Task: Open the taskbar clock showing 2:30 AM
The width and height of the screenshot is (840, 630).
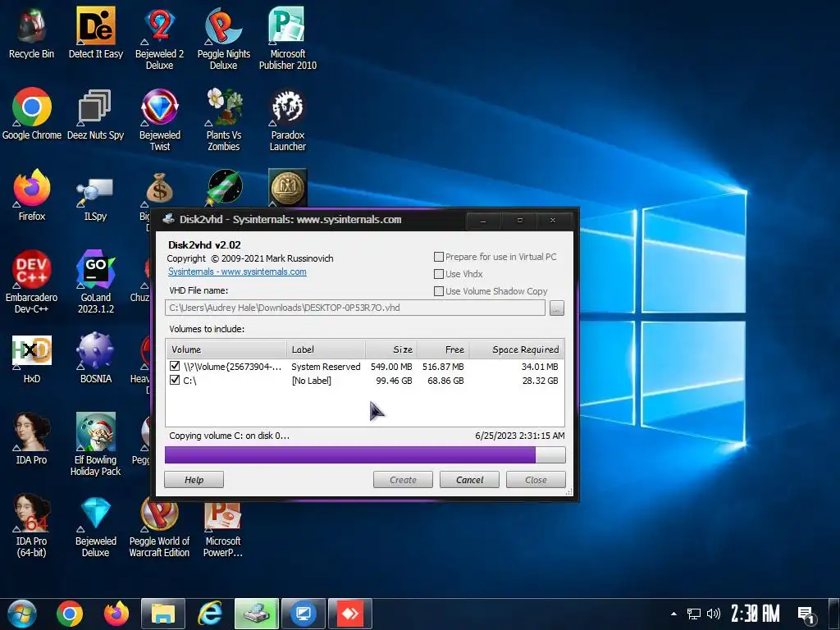Action: pos(756,614)
